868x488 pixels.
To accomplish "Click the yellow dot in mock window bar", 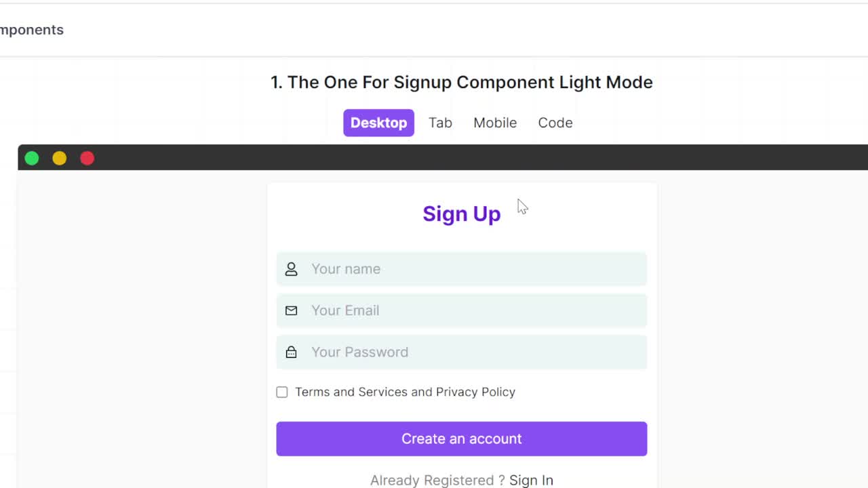I will (60, 158).
